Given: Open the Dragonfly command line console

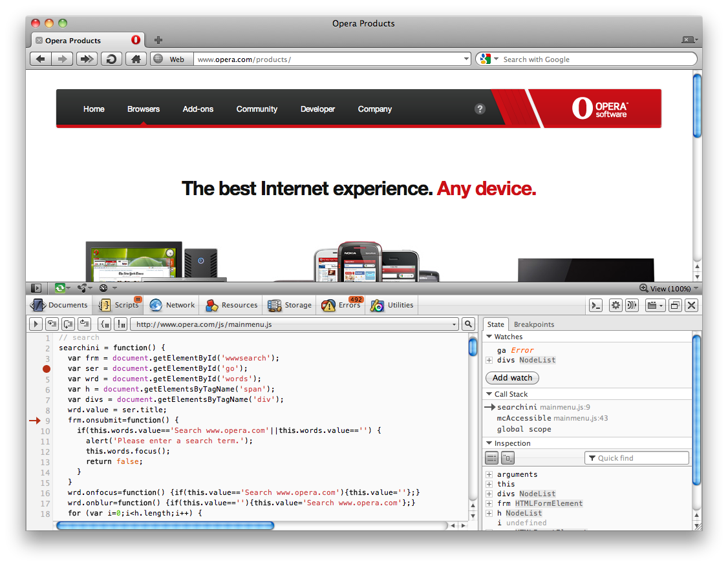Looking at the screenshot, I should [x=596, y=306].
